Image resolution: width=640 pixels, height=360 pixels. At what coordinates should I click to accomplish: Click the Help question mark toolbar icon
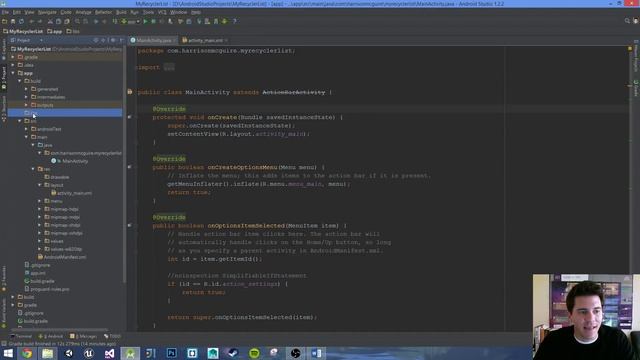coord(234,21)
